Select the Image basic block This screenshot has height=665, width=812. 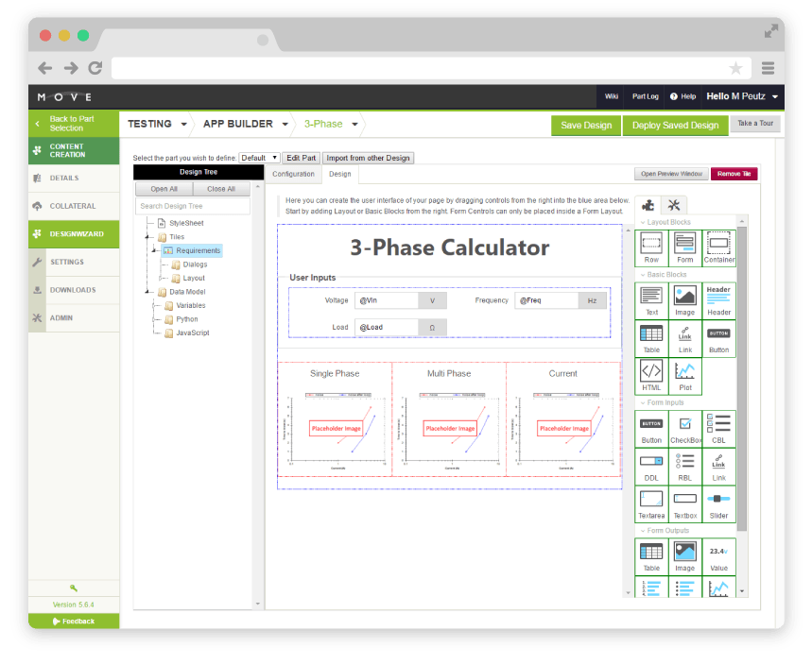(685, 301)
